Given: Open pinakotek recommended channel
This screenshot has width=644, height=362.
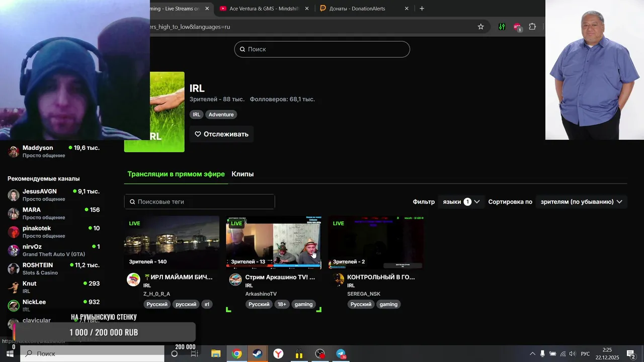Looking at the screenshot, I should pos(54,232).
